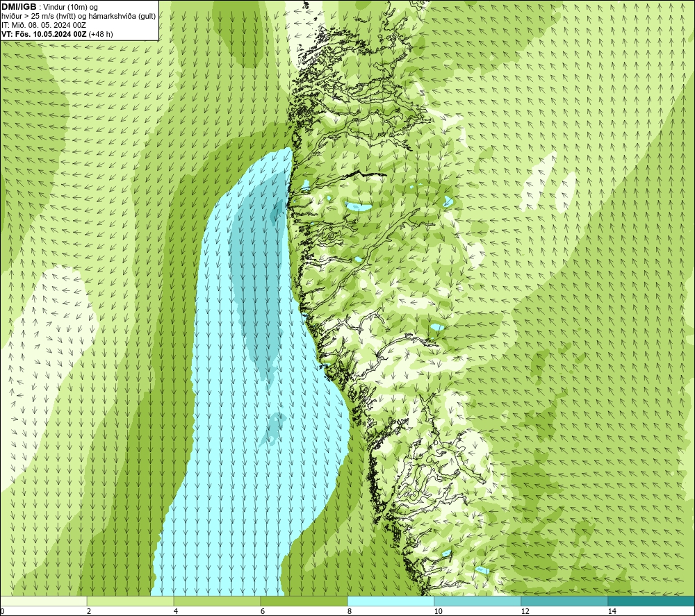Click the 'DMI/IGB' title text

tap(19, 7)
